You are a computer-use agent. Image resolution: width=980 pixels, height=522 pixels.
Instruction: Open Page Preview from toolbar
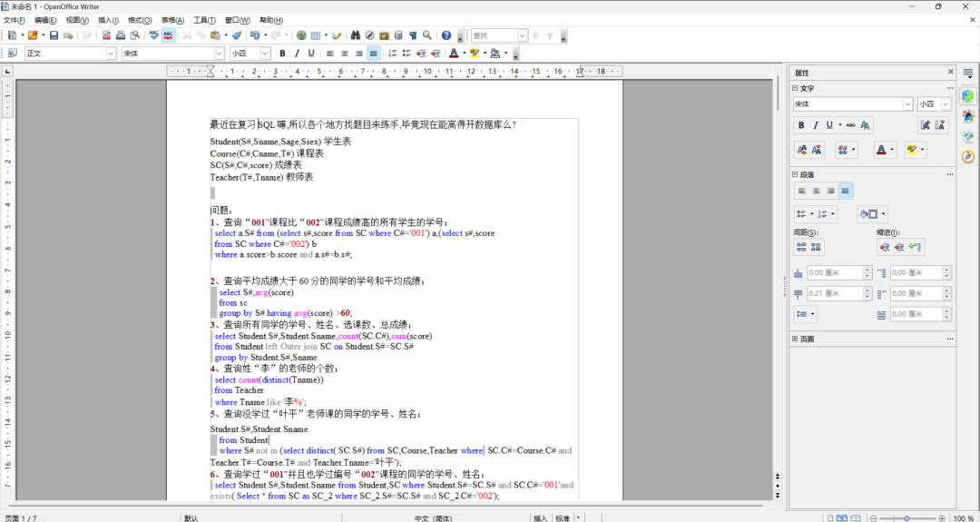pos(133,35)
